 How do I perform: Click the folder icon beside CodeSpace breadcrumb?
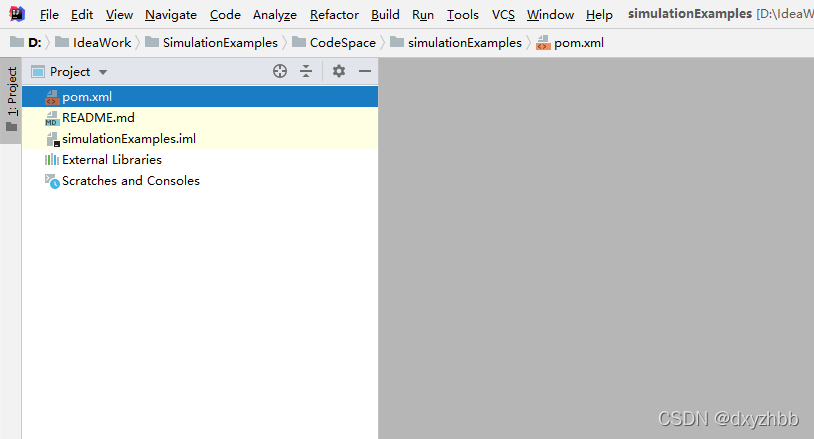(x=299, y=42)
